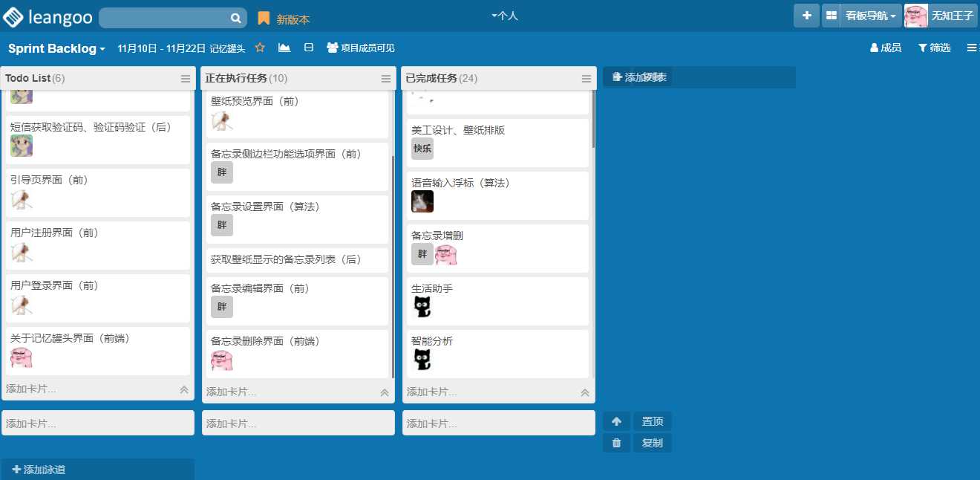Collapse 正在执行任务 with double chevron

coord(385,393)
